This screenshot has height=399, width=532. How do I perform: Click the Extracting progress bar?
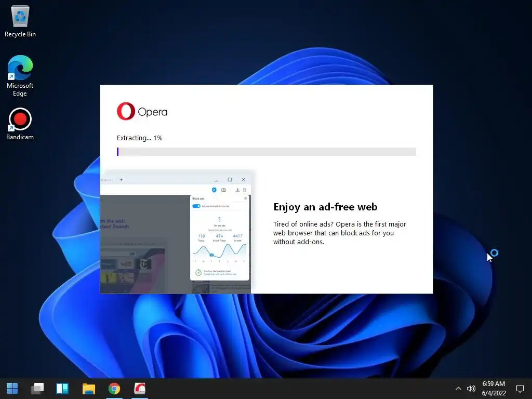click(x=267, y=152)
